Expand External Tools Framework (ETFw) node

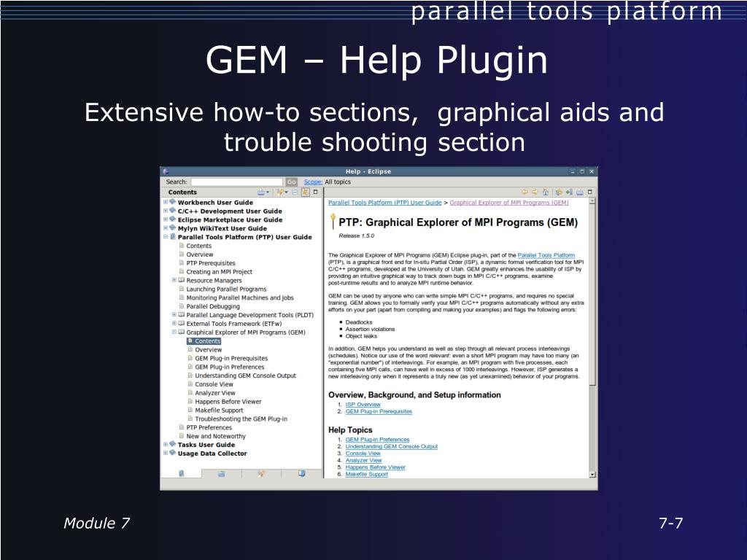coord(174,323)
